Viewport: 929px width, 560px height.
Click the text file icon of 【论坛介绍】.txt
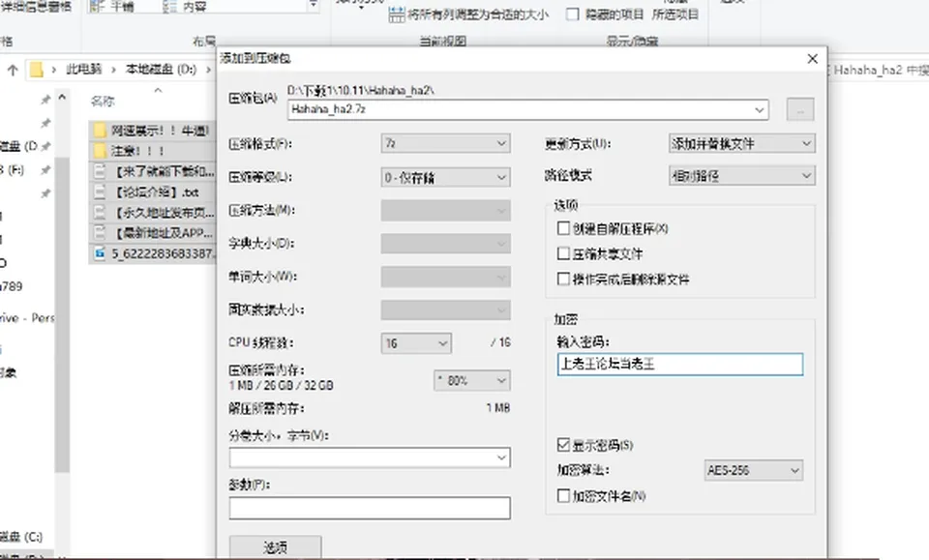tap(100, 192)
